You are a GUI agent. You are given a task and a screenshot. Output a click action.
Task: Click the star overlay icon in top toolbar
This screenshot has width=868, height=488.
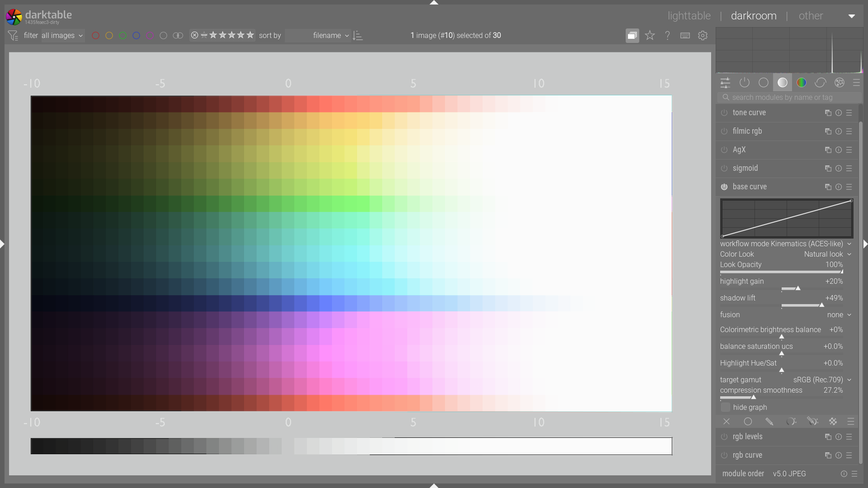[650, 35]
